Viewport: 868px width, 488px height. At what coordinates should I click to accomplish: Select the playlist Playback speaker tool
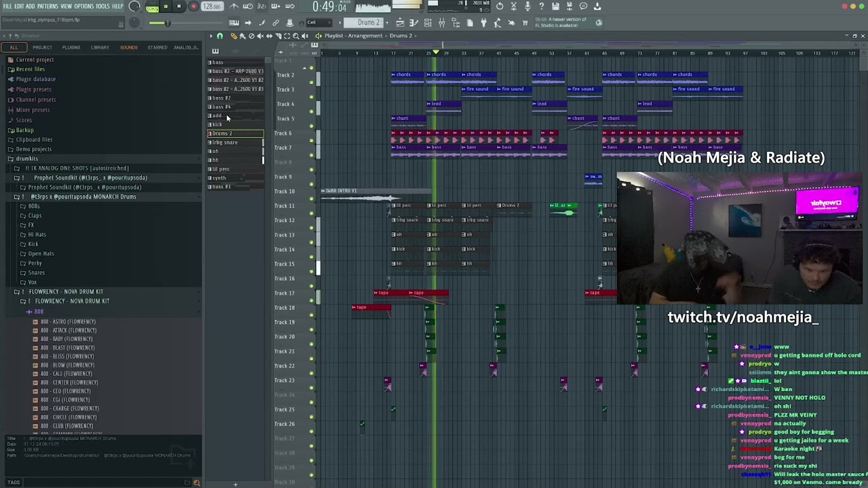pyautogui.click(x=304, y=36)
